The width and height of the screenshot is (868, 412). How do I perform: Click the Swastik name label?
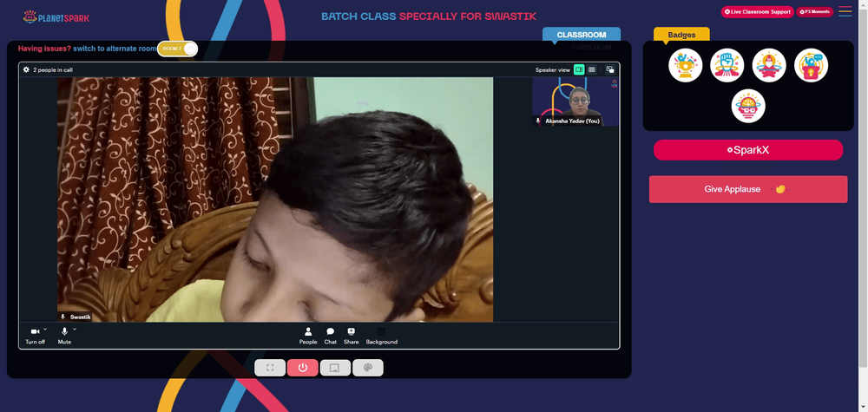[x=76, y=317]
